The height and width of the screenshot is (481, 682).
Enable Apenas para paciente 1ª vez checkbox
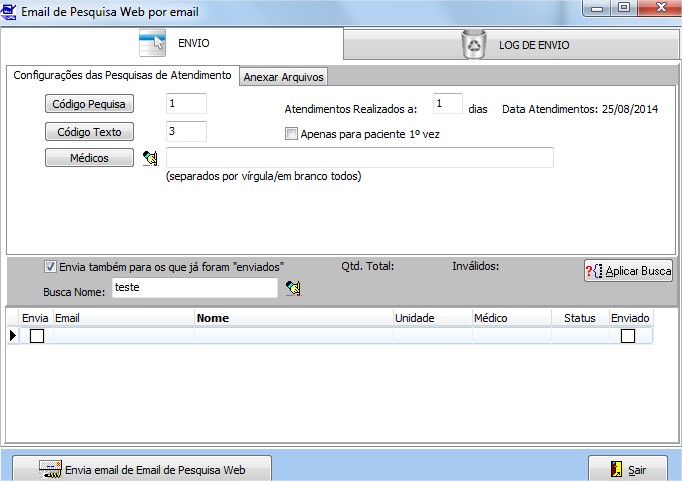292,133
